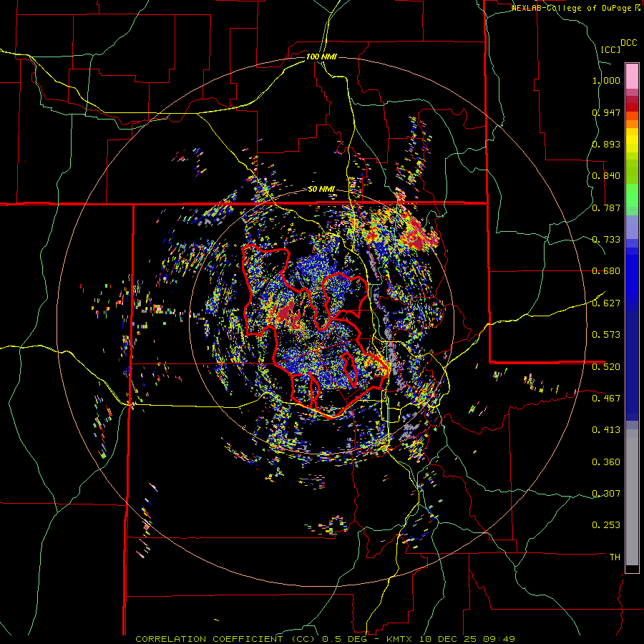
Task: Select the 0.680 legend value
Action: point(606,271)
